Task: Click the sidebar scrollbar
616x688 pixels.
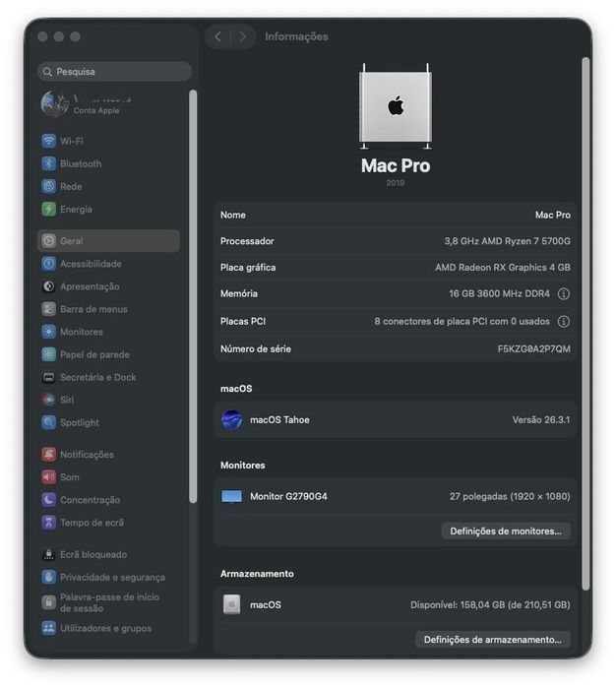Action: tap(193, 296)
